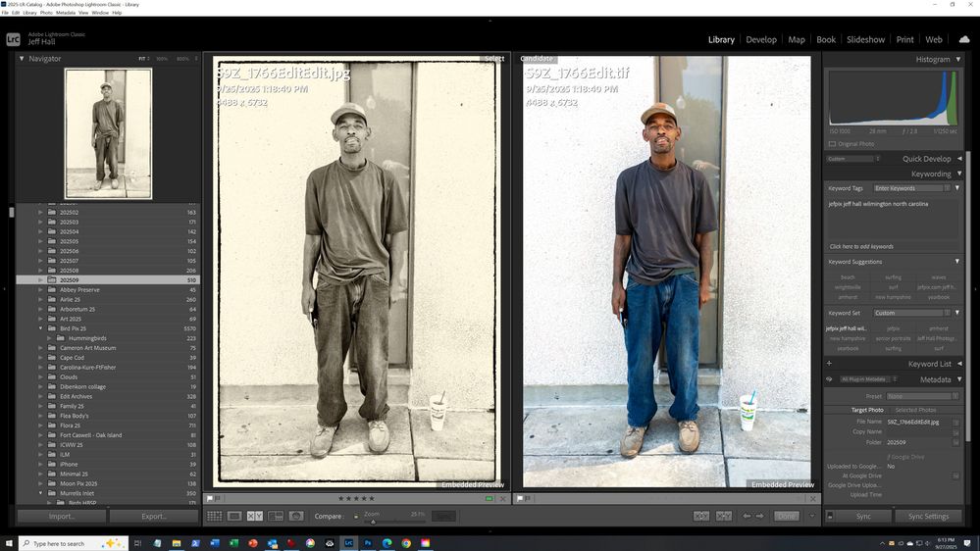Collapse the Histogram panel

pos(958,60)
